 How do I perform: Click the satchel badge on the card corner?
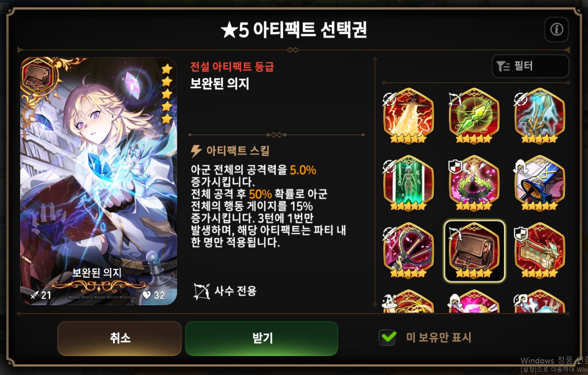(38, 76)
